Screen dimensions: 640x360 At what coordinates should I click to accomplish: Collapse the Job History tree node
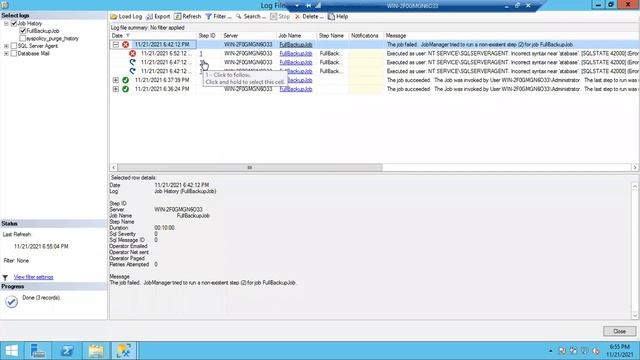point(6,23)
